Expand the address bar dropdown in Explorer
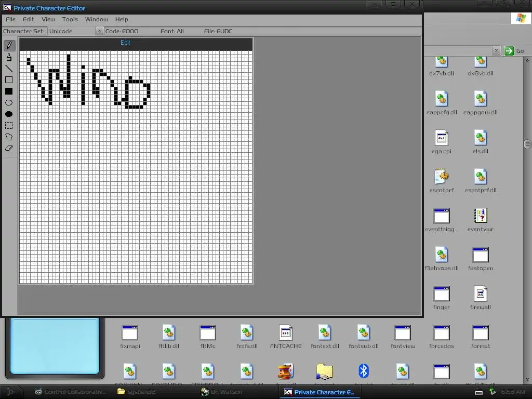 click(496, 51)
